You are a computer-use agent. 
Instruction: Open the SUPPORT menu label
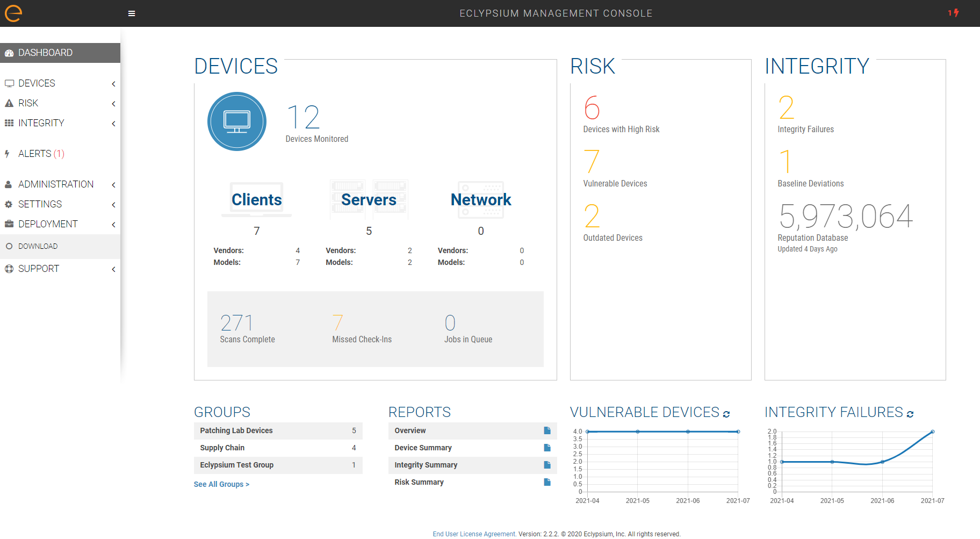[39, 269]
